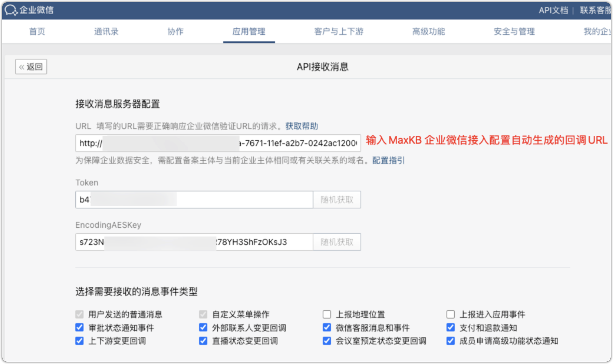Click the 联系客服 link
Screen dimensions: 613x364
(594, 10)
